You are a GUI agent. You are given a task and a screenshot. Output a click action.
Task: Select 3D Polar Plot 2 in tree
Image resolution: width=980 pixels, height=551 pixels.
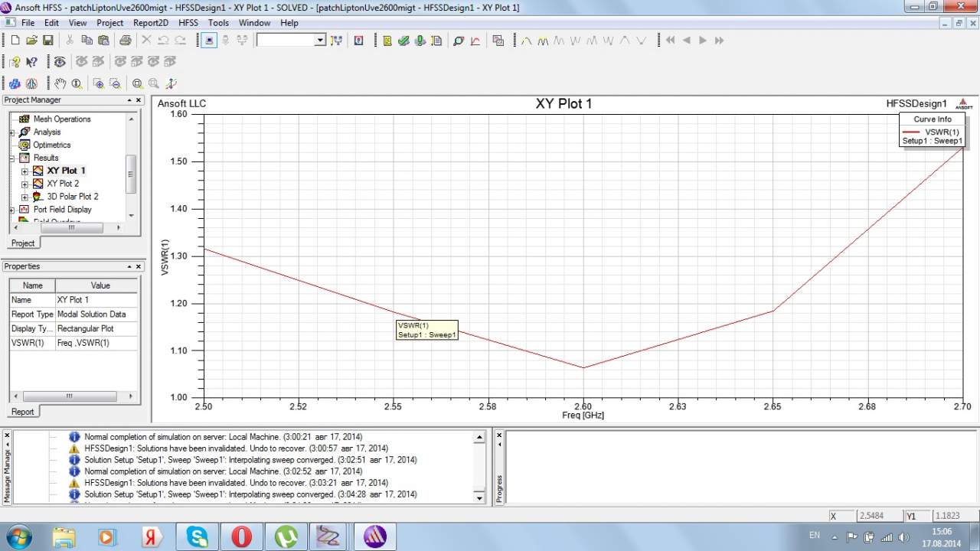click(x=72, y=197)
